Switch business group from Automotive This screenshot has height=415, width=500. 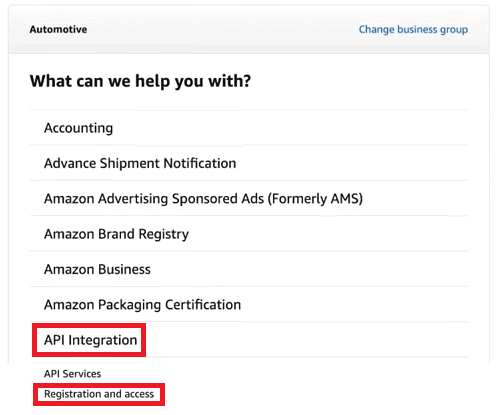413,30
